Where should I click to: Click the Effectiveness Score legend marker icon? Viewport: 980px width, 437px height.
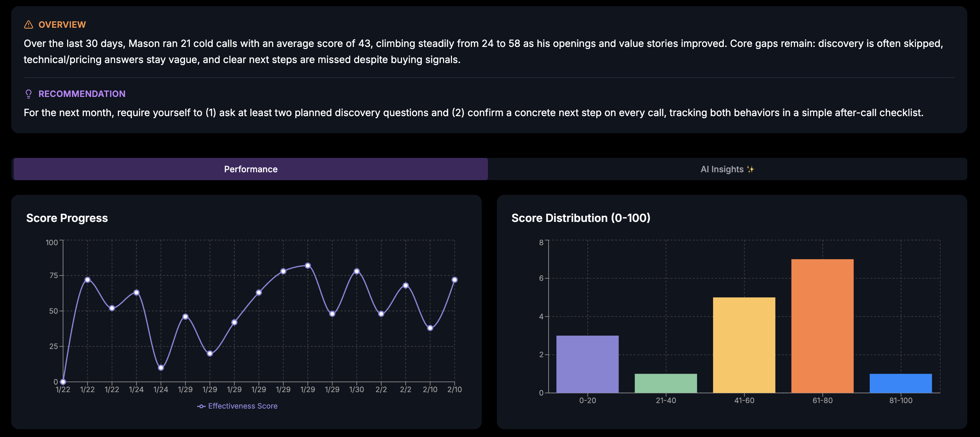(201, 406)
